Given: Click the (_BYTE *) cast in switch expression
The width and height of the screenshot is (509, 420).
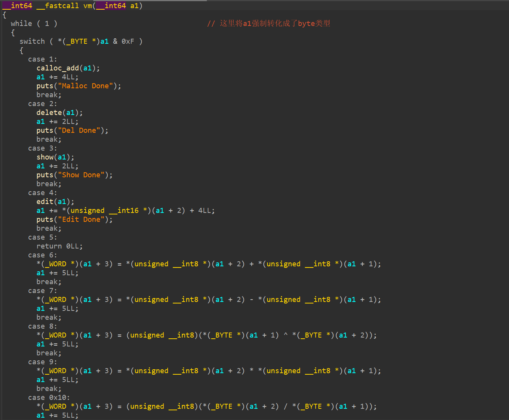Looking at the screenshot, I should pyautogui.click(x=81, y=41).
